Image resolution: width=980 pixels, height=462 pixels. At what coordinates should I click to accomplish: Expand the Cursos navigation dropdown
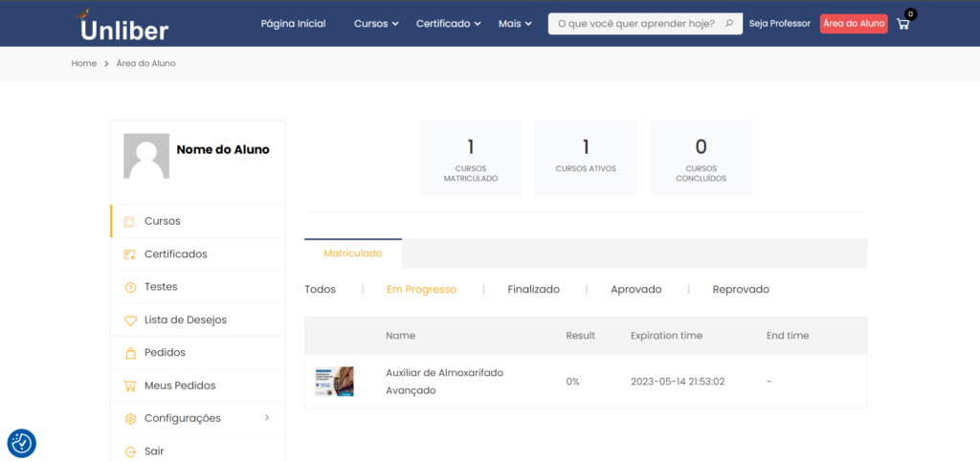pyautogui.click(x=375, y=24)
